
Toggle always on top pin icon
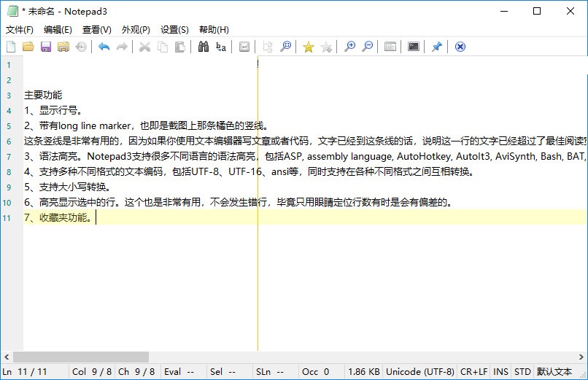pos(436,47)
